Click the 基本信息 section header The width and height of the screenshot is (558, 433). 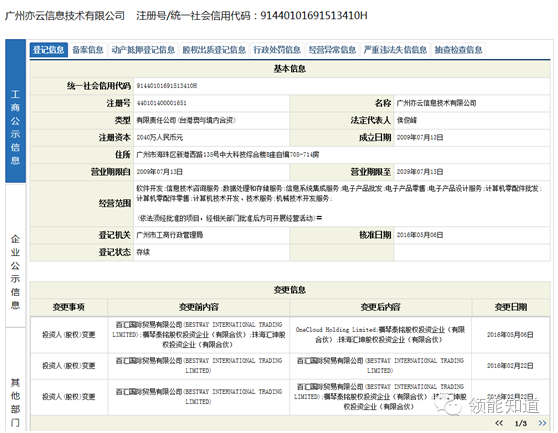click(290, 69)
